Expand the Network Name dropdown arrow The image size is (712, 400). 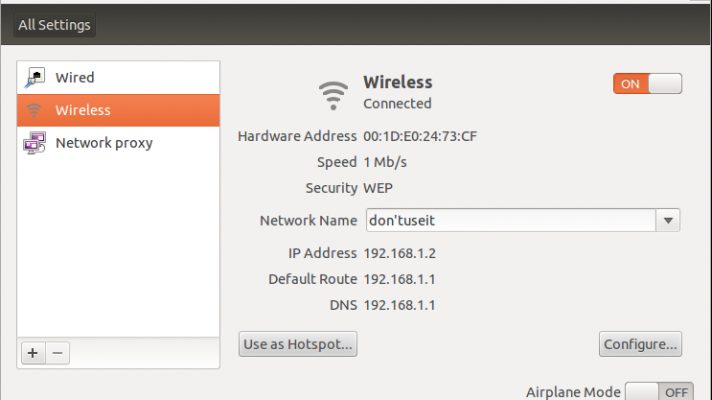point(668,220)
